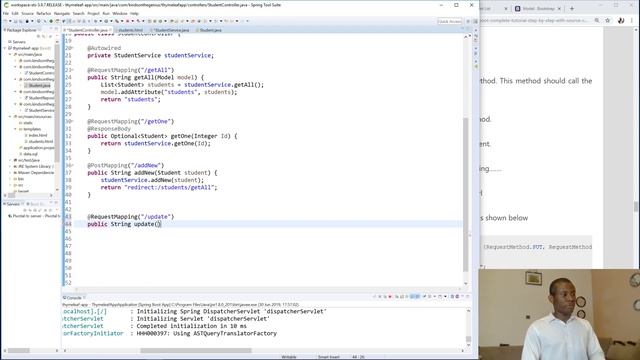The image size is (640, 360).
Task: Open the Edit menu
Action: coord(15,13)
